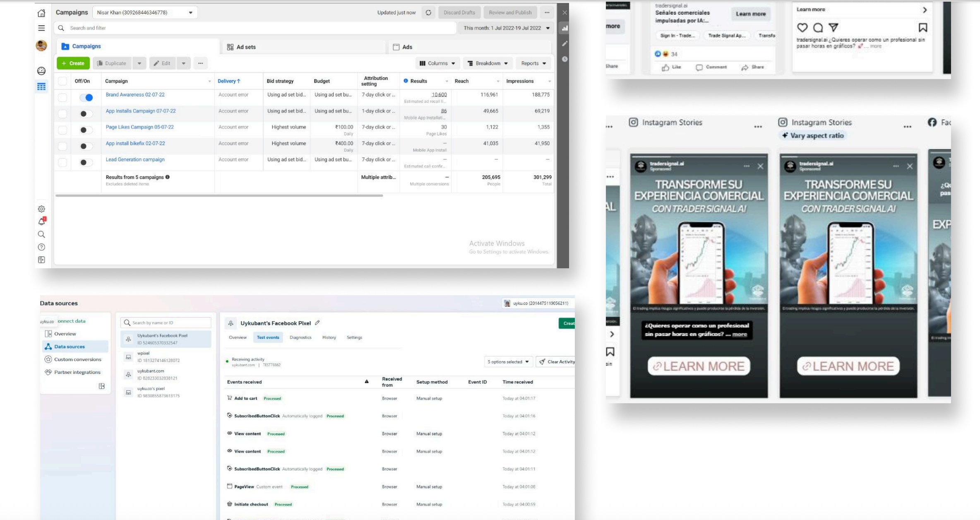Select the wpixel data source
This screenshot has height=520, width=980.
pos(166,357)
